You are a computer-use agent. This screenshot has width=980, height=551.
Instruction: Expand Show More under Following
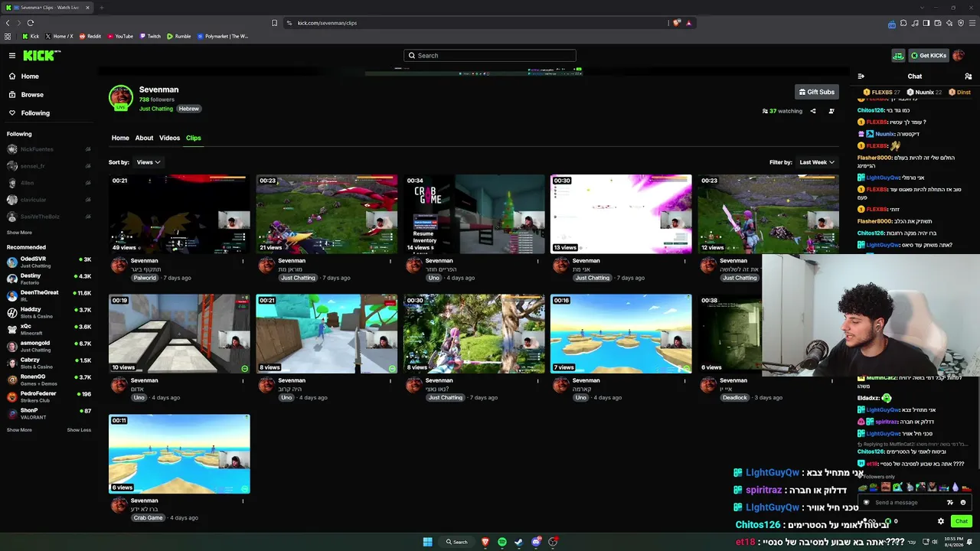(x=19, y=233)
